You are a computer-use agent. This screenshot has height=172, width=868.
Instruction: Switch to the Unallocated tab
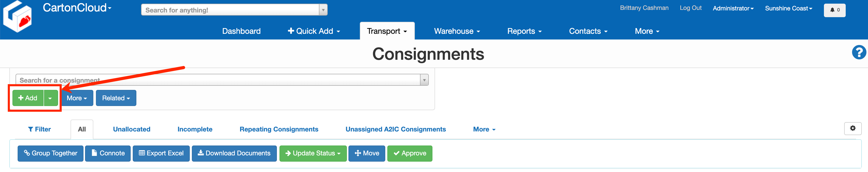point(131,129)
